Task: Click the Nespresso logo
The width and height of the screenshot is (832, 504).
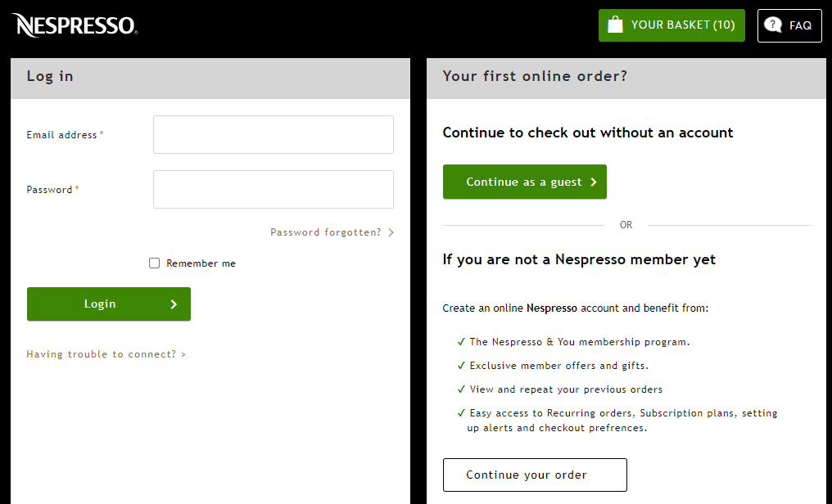Action: pyautogui.click(x=75, y=25)
